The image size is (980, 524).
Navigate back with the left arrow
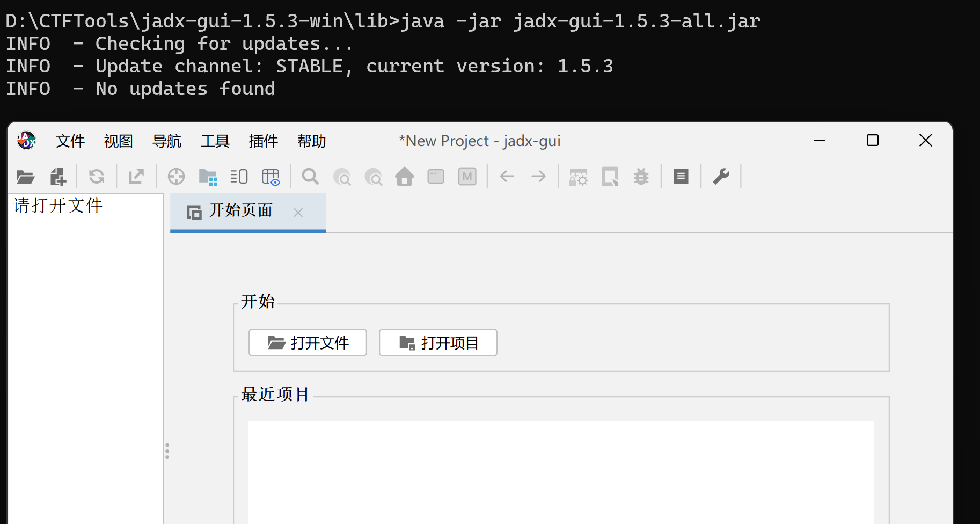(x=507, y=177)
